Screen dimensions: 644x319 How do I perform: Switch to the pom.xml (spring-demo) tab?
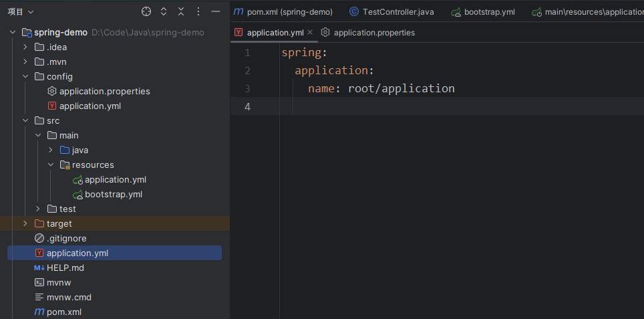[283, 11]
